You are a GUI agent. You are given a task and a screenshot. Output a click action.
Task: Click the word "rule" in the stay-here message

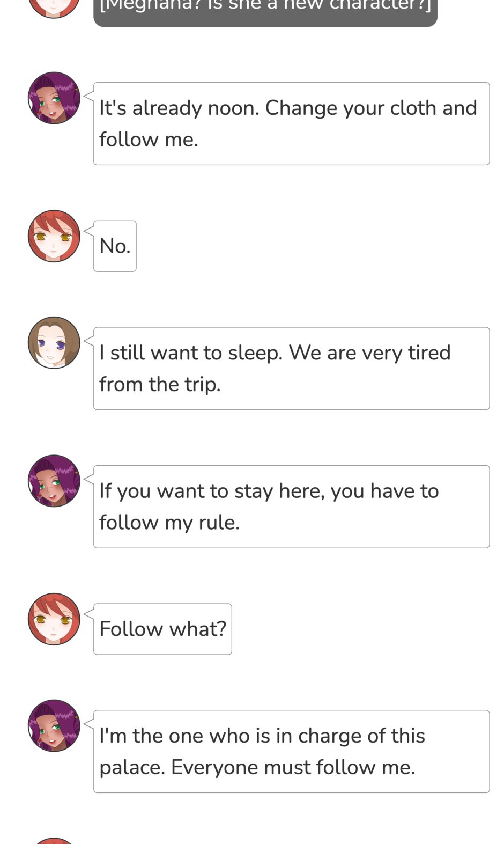(218, 523)
